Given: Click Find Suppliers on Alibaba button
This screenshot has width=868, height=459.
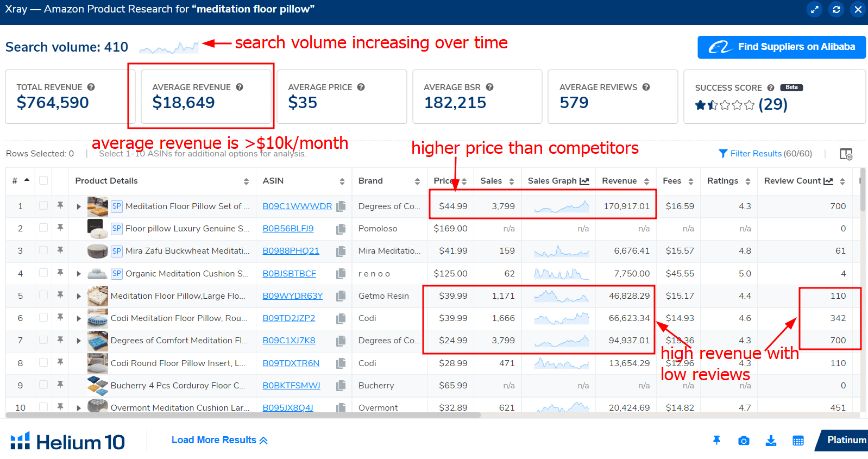Looking at the screenshot, I should click(782, 47).
